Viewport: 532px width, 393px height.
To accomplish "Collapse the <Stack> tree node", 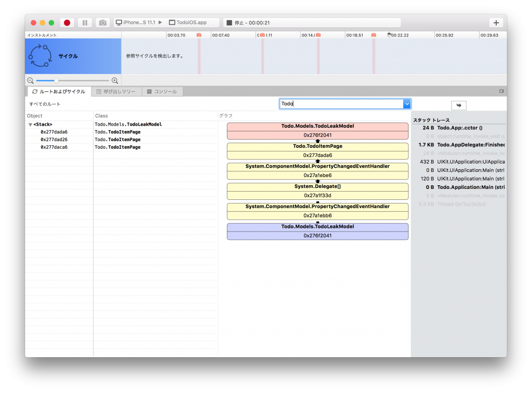I will click(31, 125).
